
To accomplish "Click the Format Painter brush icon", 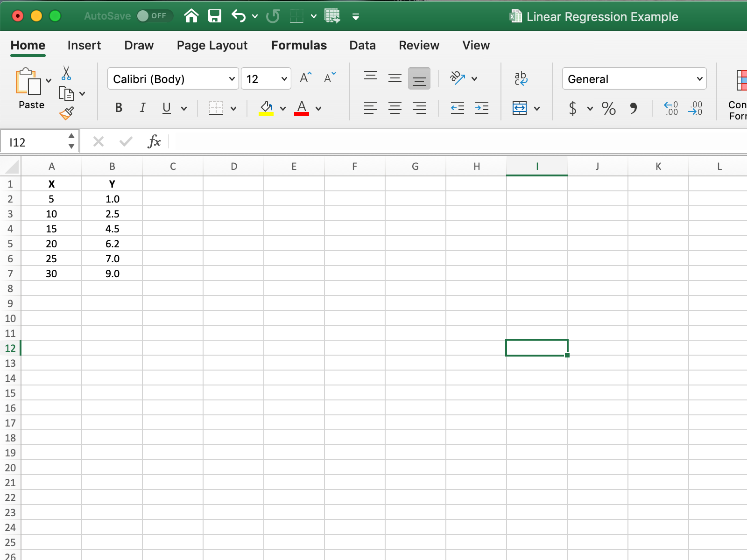I will [67, 113].
